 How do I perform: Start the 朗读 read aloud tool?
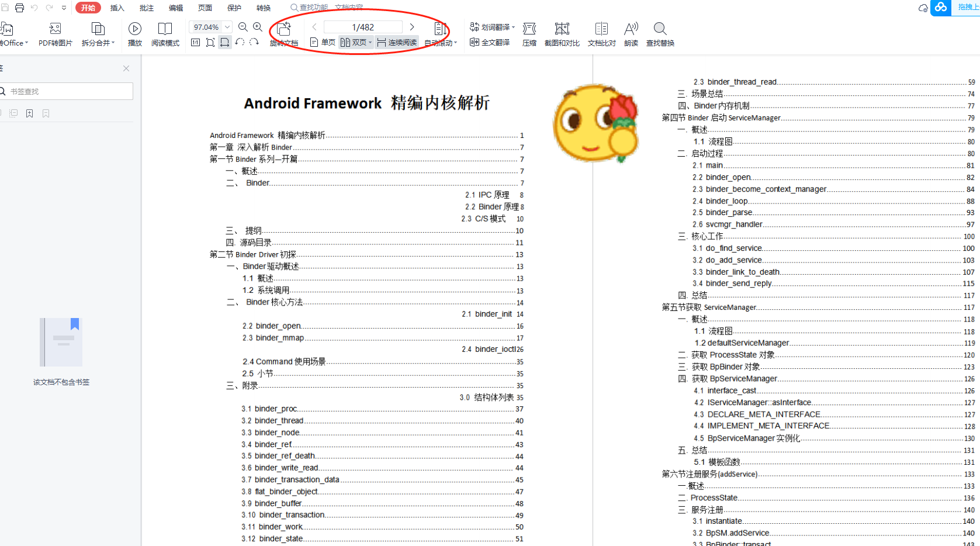coord(631,34)
